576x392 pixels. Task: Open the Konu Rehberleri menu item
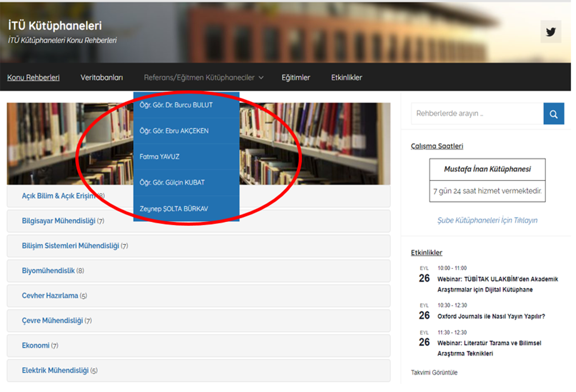point(33,78)
